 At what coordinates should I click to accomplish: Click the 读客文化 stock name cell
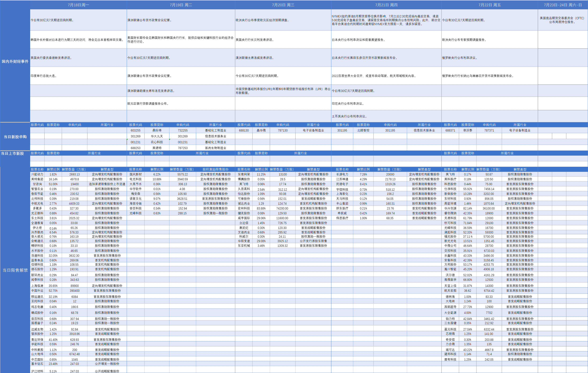click(x=136, y=199)
